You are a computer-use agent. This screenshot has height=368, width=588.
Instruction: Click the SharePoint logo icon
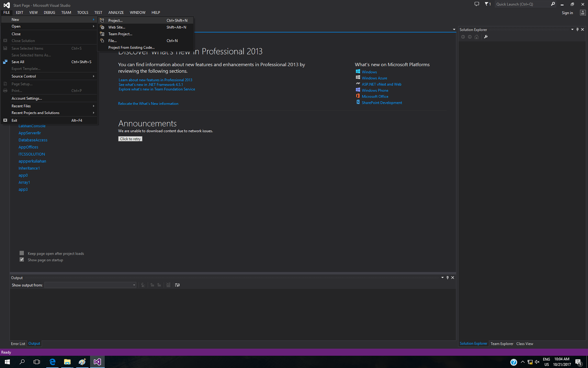pyautogui.click(x=358, y=102)
